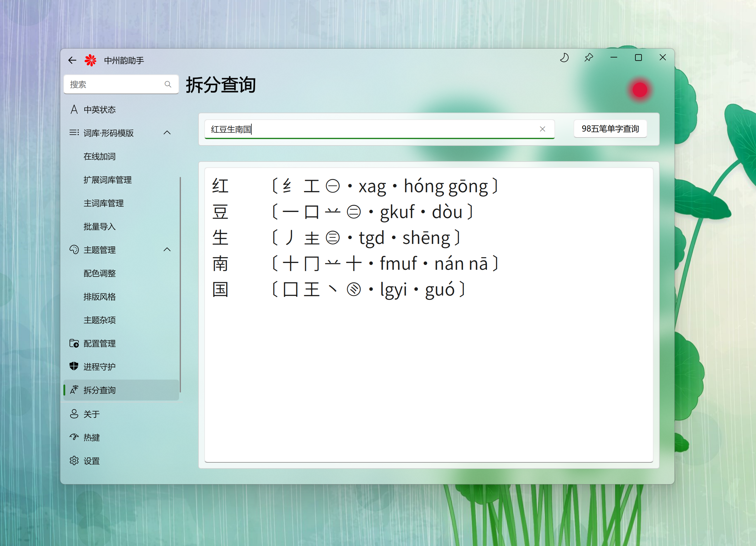This screenshot has height=546, width=756.
Task: Click the search magnifier icon
Action: click(x=168, y=85)
